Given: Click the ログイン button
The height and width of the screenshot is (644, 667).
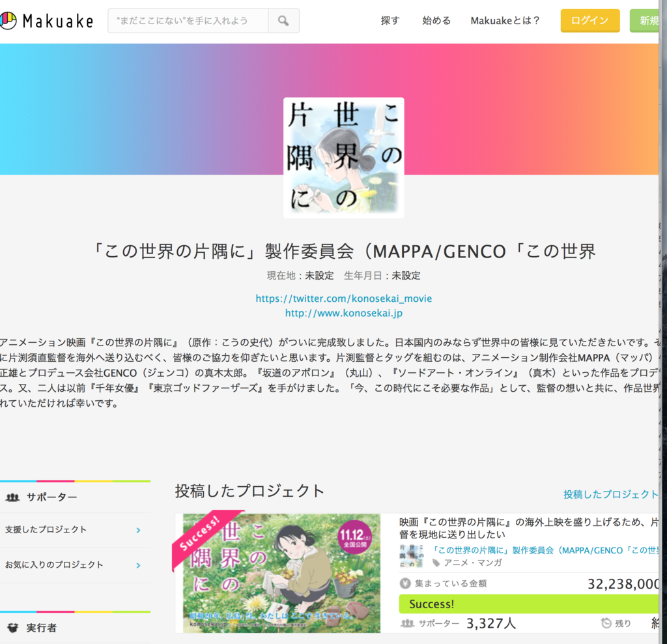Looking at the screenshot, I should coord(590,20).
